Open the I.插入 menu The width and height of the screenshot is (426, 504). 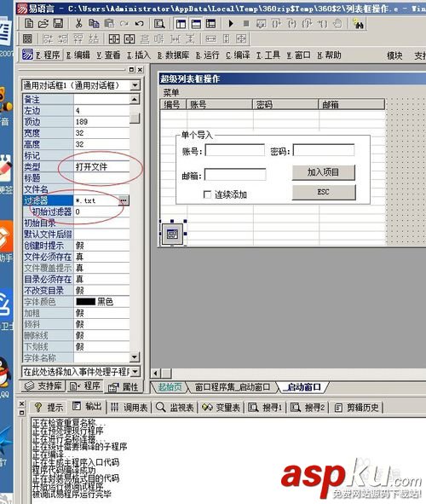coord(138,55)
